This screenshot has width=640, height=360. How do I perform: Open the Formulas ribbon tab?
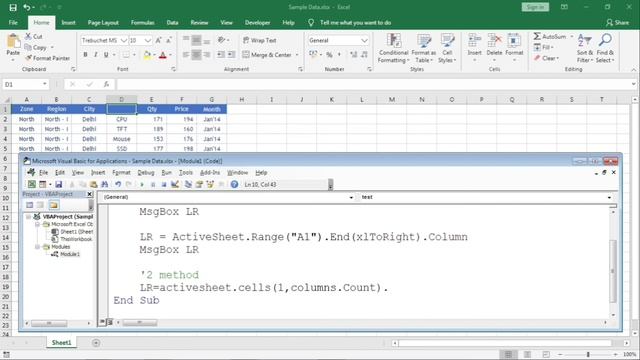click(142, 23)
